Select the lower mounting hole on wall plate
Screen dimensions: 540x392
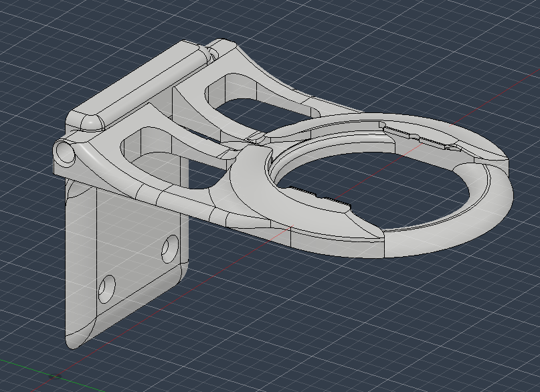click(x=106, y=289)
